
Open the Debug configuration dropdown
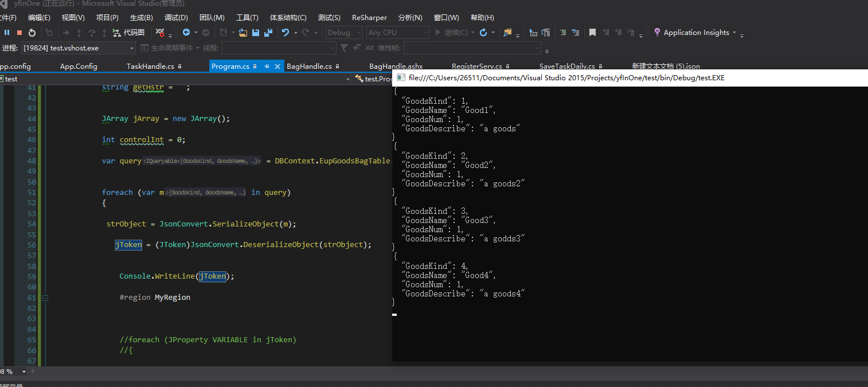coord(344,33)
